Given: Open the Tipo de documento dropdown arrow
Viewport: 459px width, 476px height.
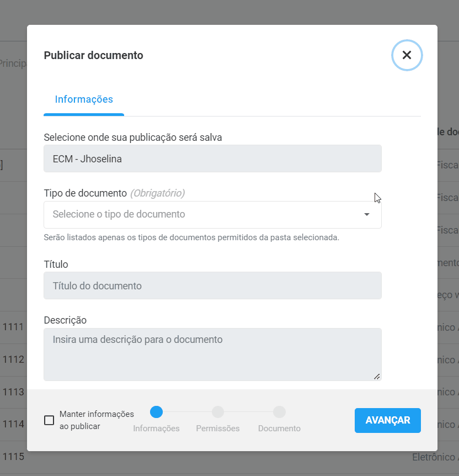Looking at the screenshot, I should 366,214.
